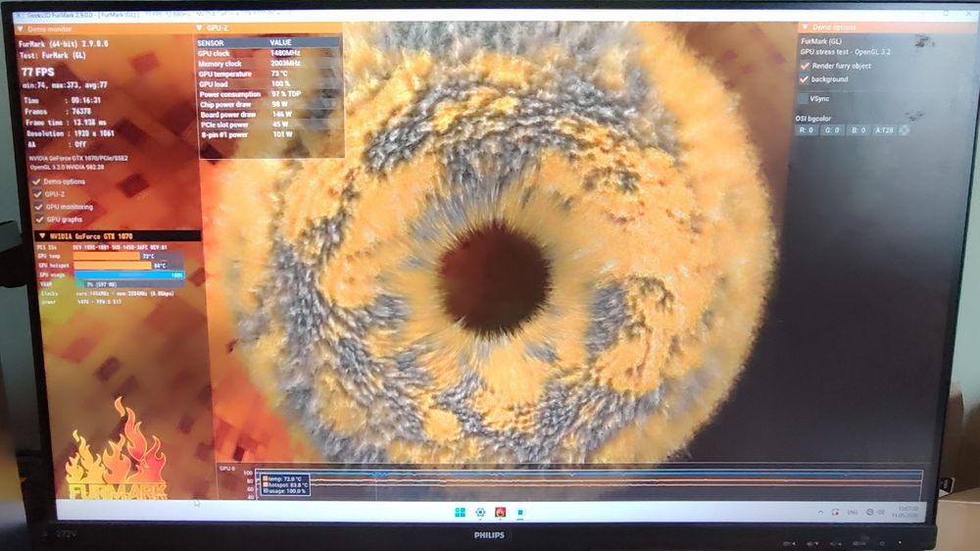Click the red tray icon beside chevron

point(835,512)
